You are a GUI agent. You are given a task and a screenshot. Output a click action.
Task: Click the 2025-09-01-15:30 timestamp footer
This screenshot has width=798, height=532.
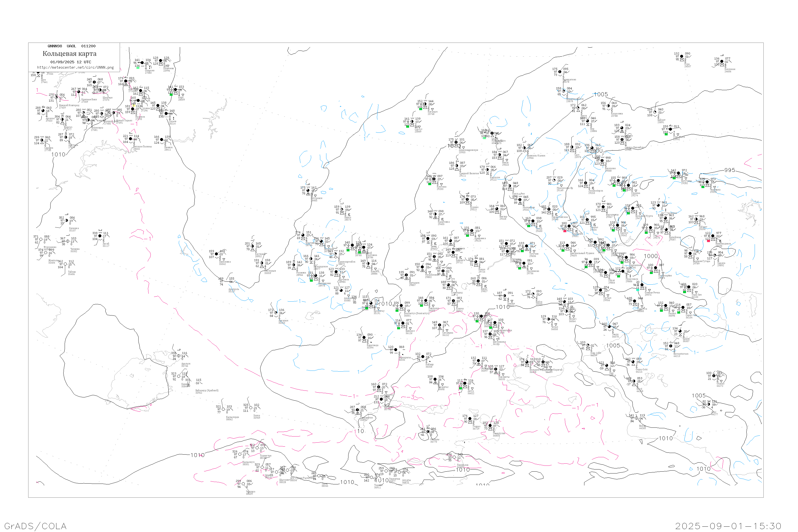[728, 526]
